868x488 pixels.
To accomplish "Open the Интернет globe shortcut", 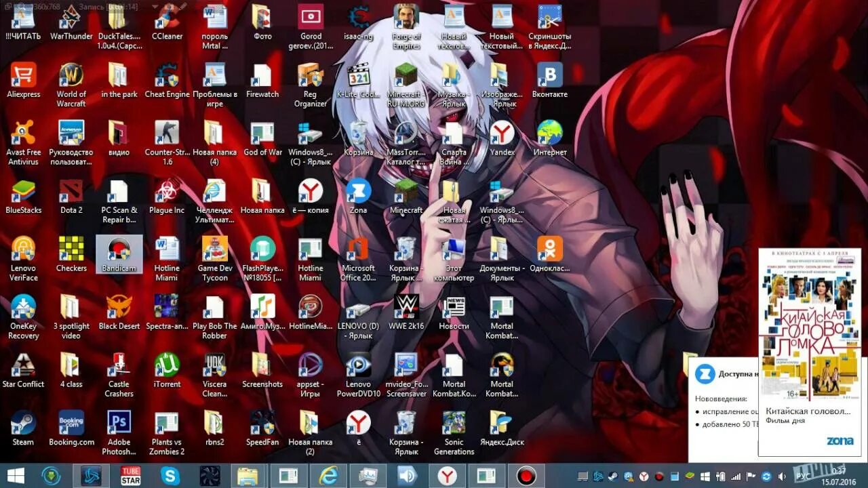I will [x=549, y=139].
